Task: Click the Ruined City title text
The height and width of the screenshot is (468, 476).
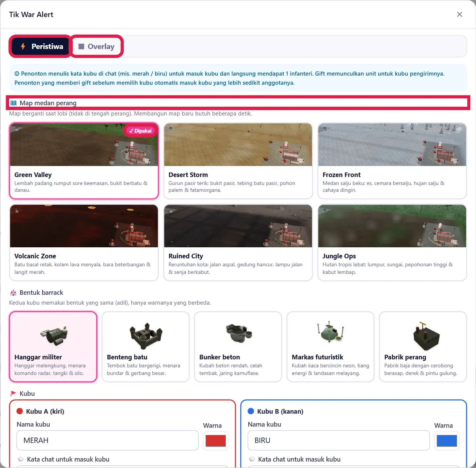Action: (x=186, y=256)
